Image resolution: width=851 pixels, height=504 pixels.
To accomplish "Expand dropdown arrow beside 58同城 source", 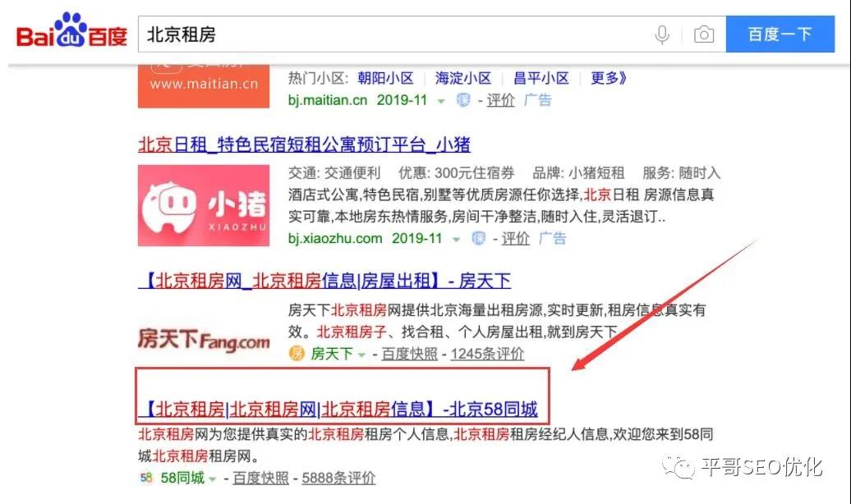I will click(213, 479).
